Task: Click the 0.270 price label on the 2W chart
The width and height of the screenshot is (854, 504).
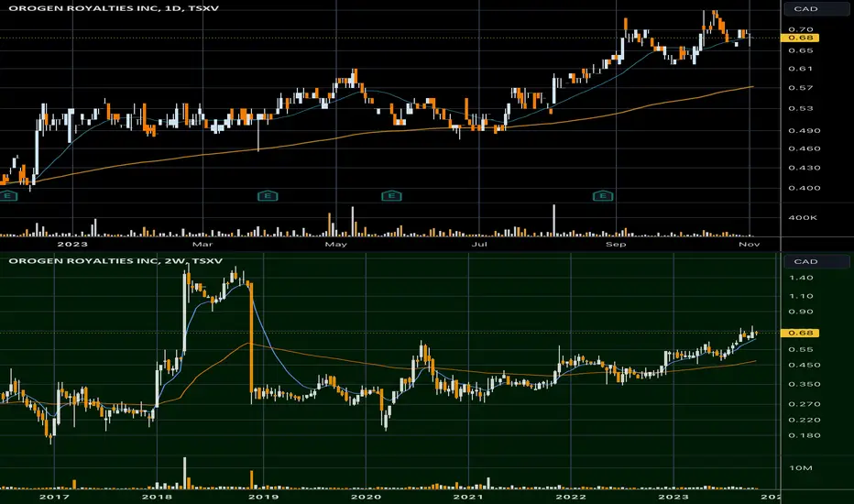Action: (x=804, y=404)
